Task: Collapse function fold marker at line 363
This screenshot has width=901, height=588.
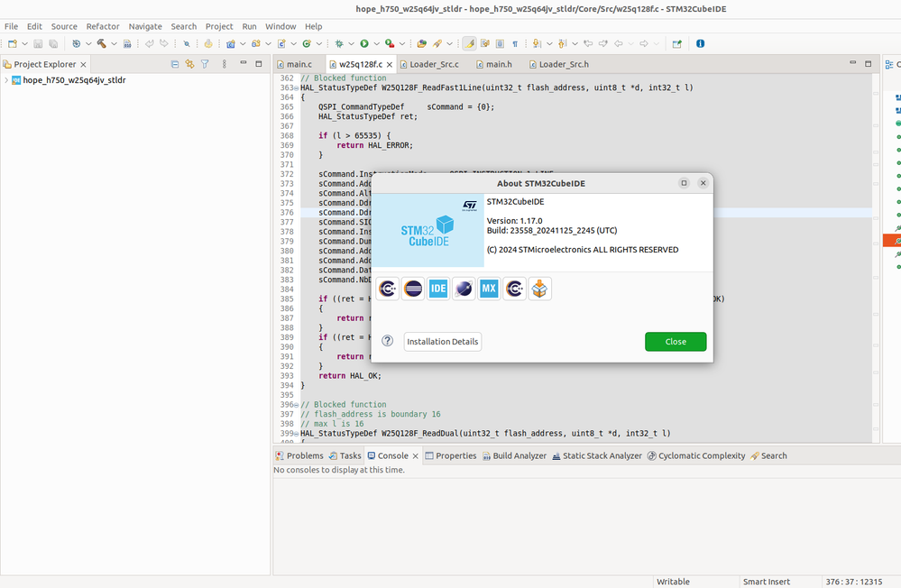Action: click(x=297, y=88)
